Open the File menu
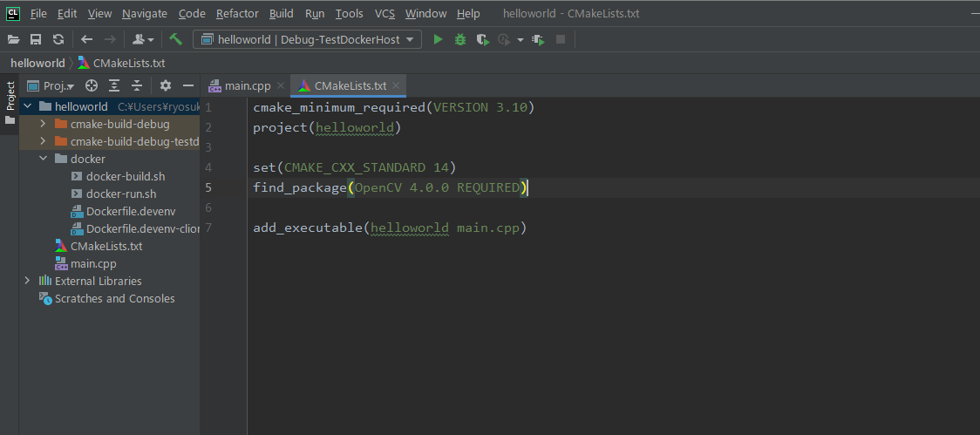Image resolution: width=980 pixels, height=435 pixels. tap(38, 13)
